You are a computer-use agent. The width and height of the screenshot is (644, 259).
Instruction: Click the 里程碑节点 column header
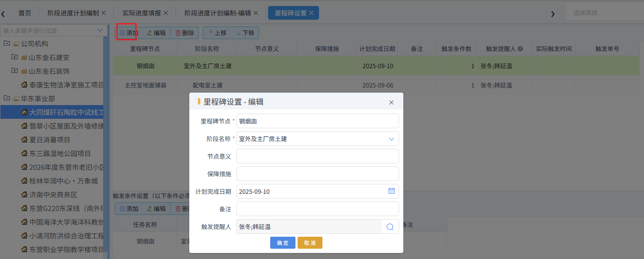tap(145, 49)
